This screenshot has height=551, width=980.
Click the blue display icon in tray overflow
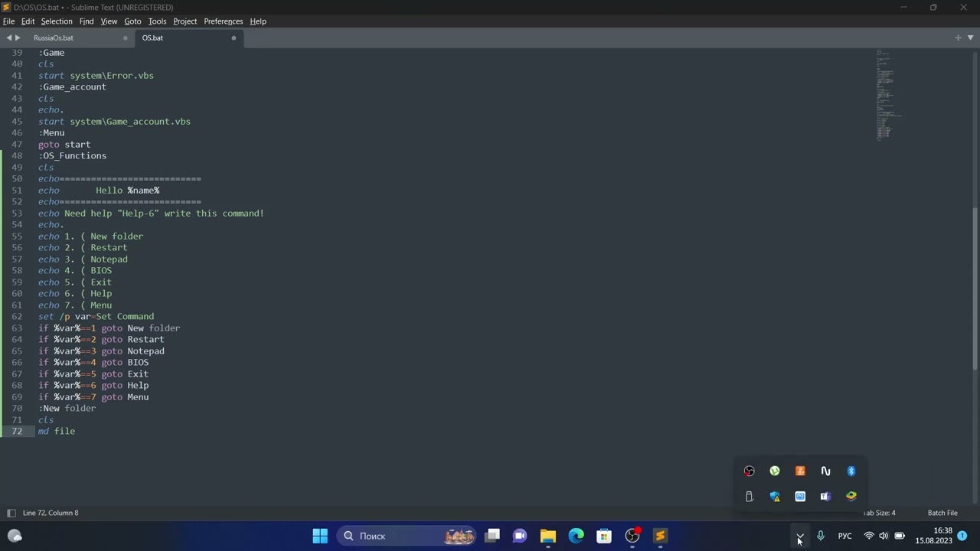click(x=800, y=497)
